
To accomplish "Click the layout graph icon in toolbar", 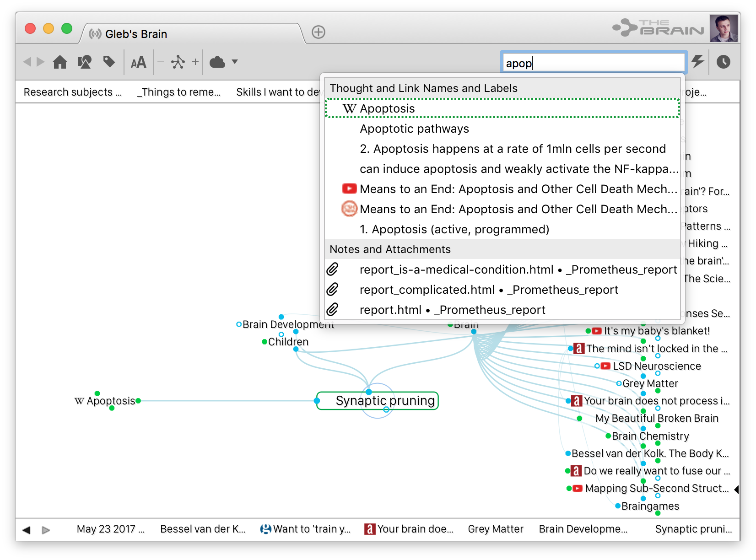I will [178, 62].
